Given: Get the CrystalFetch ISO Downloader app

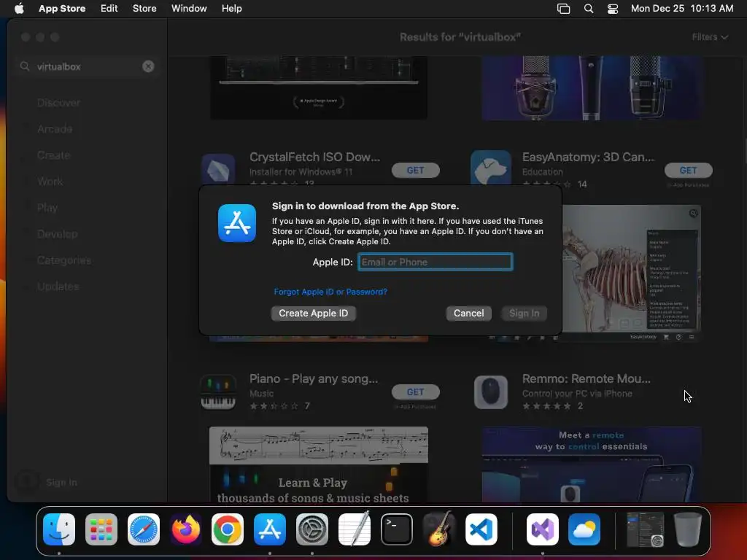Looking at the screenshot, I should pyautogui.click(x=415, y=170).
